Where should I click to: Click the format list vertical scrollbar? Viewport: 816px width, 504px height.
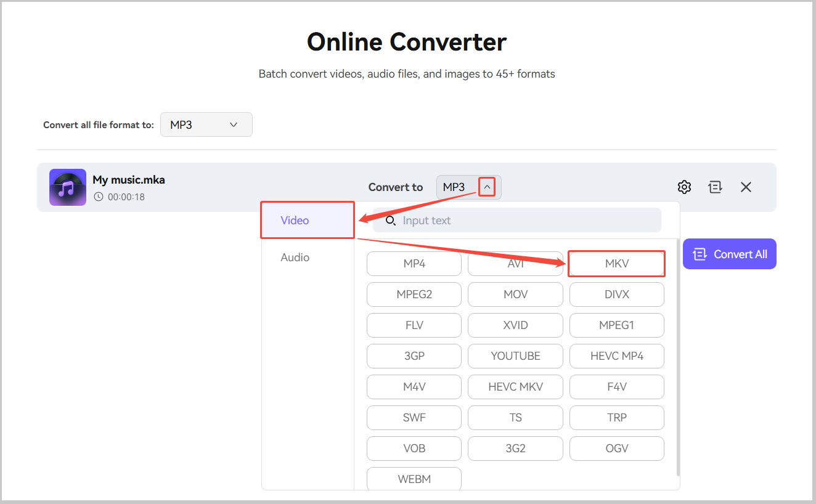click(678, 357)
